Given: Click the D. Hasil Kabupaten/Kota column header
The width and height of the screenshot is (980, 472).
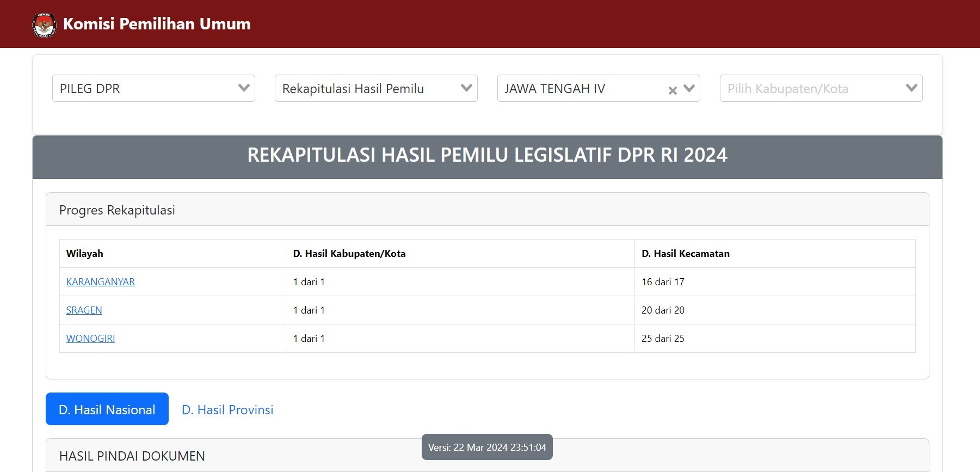Looking at the screenshot, I should (x=349, y=254).
